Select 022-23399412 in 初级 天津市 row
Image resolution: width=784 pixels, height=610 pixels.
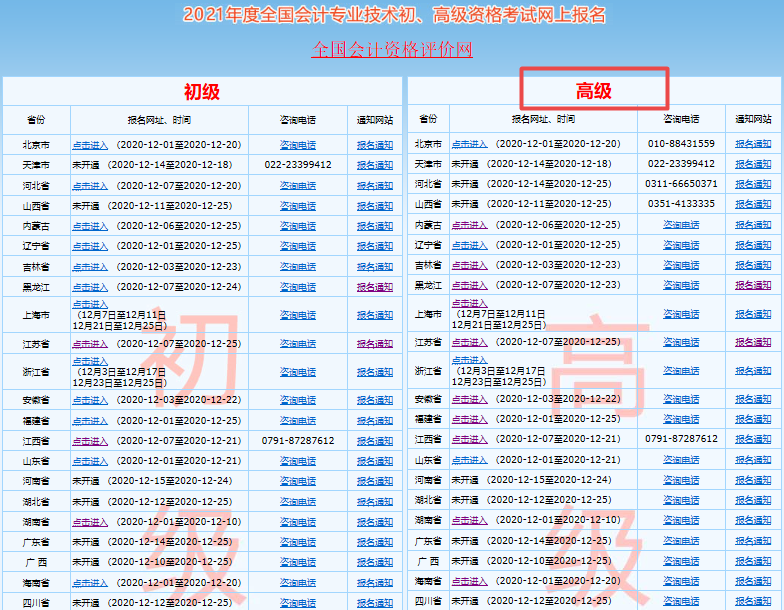tap(298, 165)
